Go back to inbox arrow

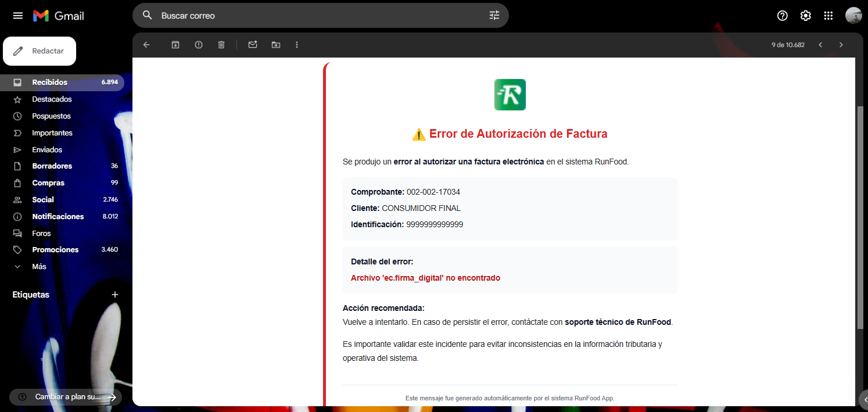[x=146, y=45]
